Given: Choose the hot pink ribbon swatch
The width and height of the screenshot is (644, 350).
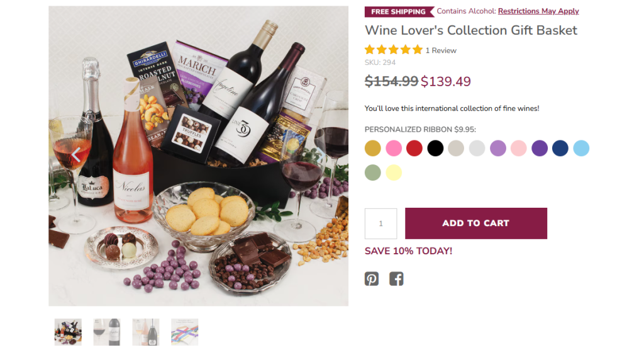Looking at the screenshot, I should tap(394, 148).
